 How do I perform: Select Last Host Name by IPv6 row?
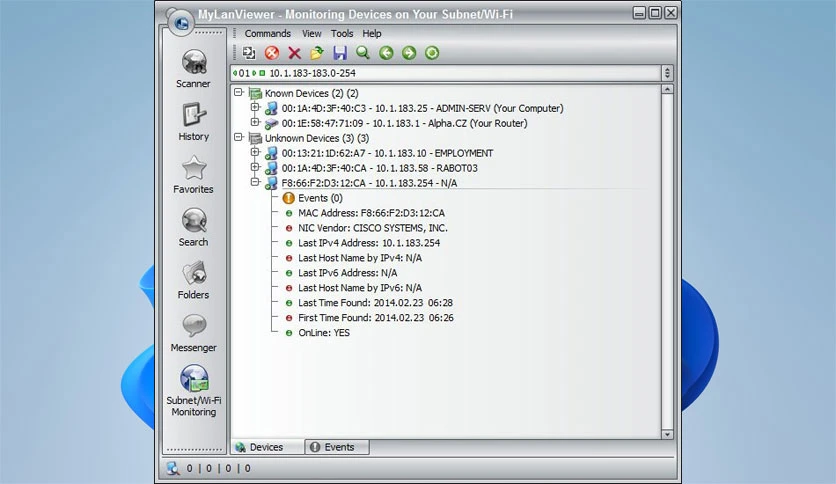click(360, 288)
